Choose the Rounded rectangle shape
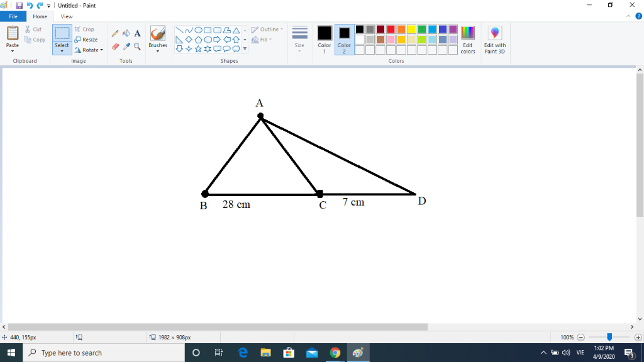 coord(217,30)
